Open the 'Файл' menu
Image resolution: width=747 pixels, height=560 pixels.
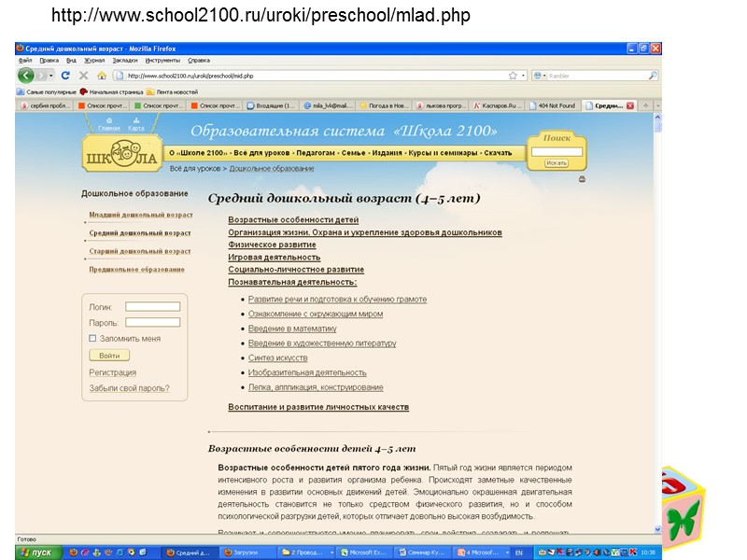[x=25, y=61]
